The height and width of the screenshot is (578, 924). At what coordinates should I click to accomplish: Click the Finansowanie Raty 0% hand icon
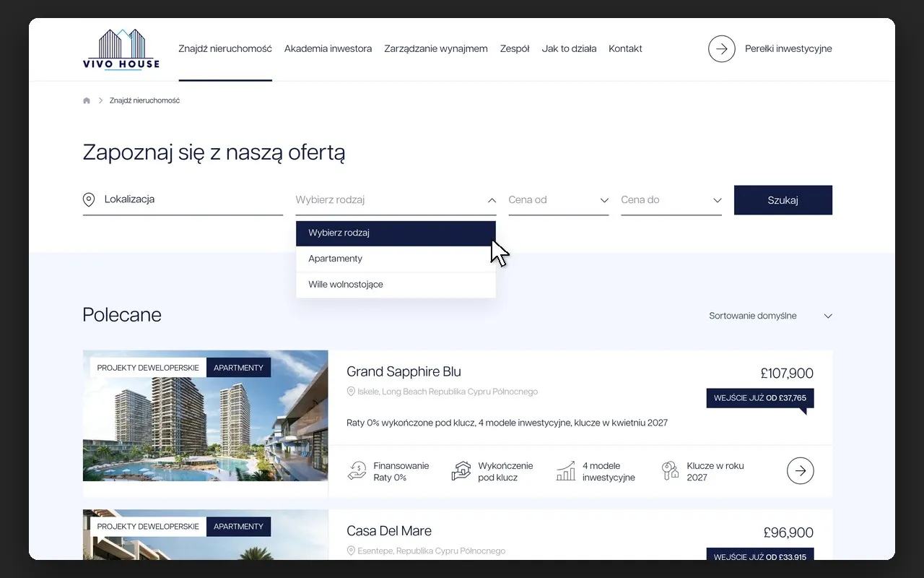[357, 471]
